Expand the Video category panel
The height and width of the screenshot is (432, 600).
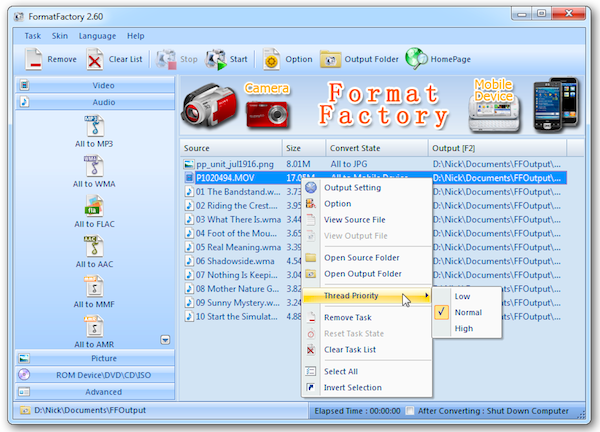[x=95, y=85]
